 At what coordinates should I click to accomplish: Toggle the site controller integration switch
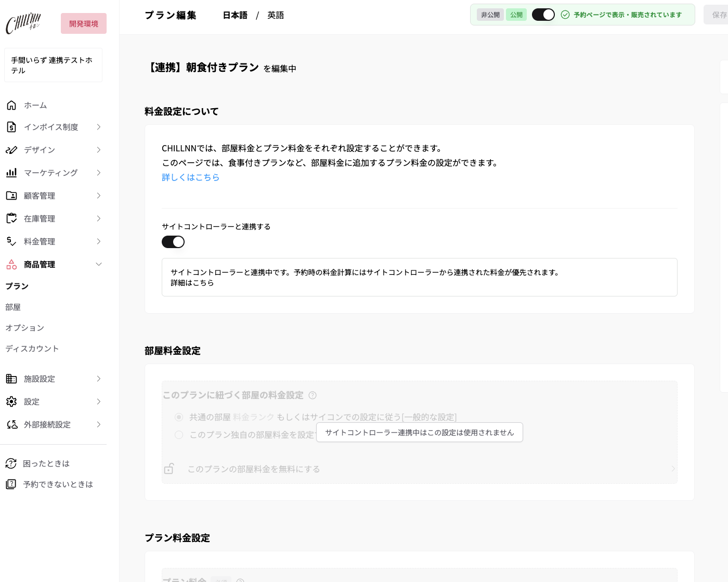[x=173, y=242]
